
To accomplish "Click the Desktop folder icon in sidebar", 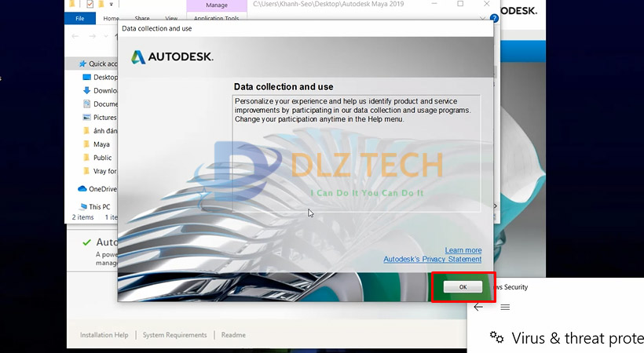I will click(87, 77).
